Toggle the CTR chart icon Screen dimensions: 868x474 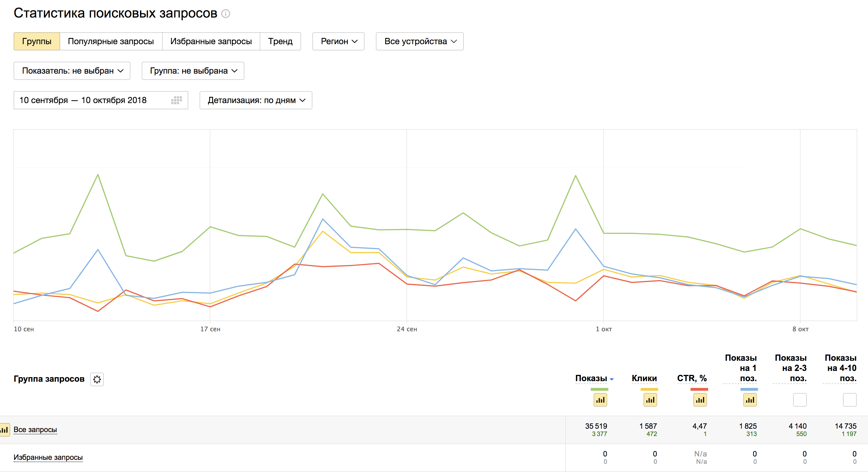coord(700,400)
